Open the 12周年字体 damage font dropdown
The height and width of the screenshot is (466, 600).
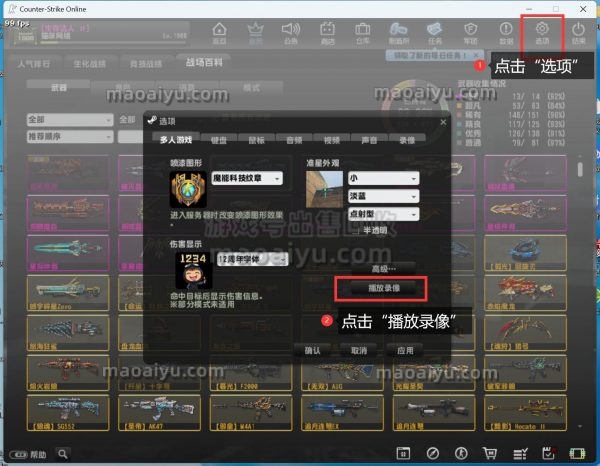pos(253,259)
